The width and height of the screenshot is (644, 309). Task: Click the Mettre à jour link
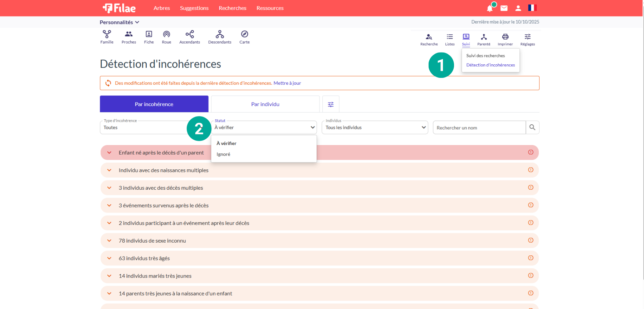point(287,83)
